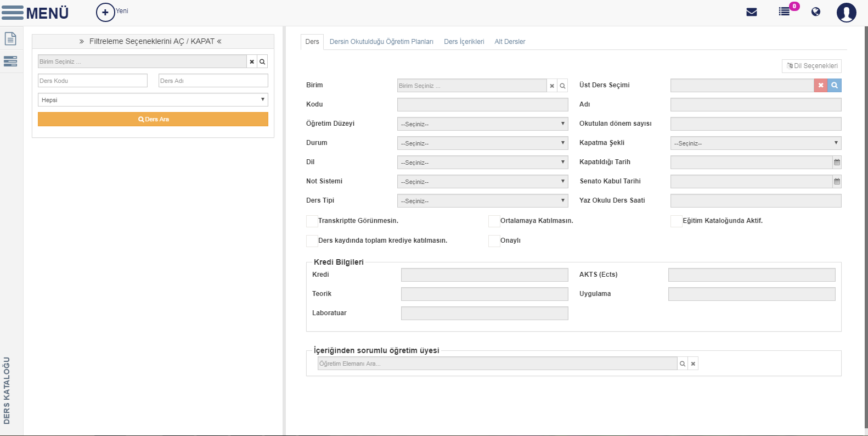Clear Üst Ders Seçimi with red X icon
Viewport: 868px width, 436px height.
(821, 85)
